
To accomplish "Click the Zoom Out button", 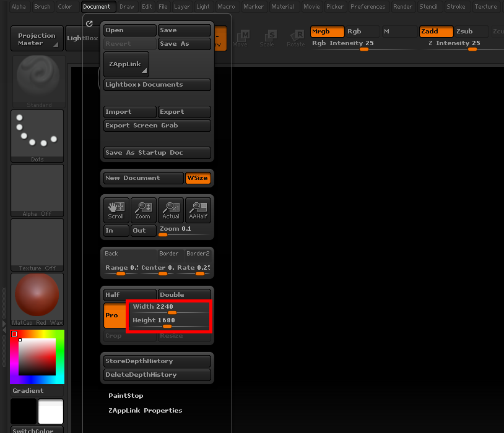I will [x=144, y=231].
